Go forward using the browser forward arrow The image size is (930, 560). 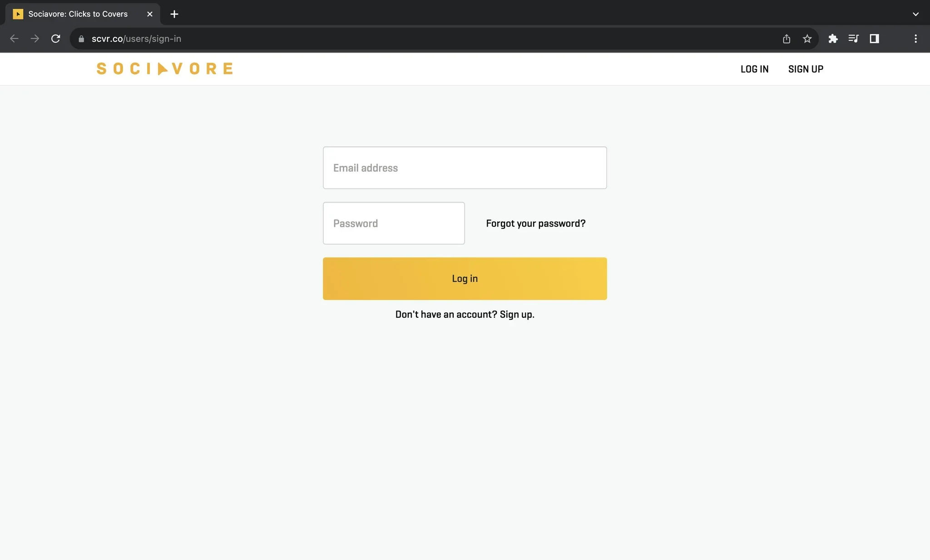[35, 39]
